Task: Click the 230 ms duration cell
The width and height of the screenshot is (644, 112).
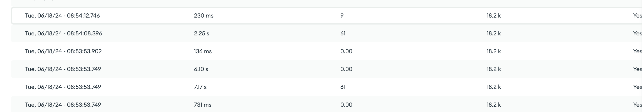Action: point(203,16)
